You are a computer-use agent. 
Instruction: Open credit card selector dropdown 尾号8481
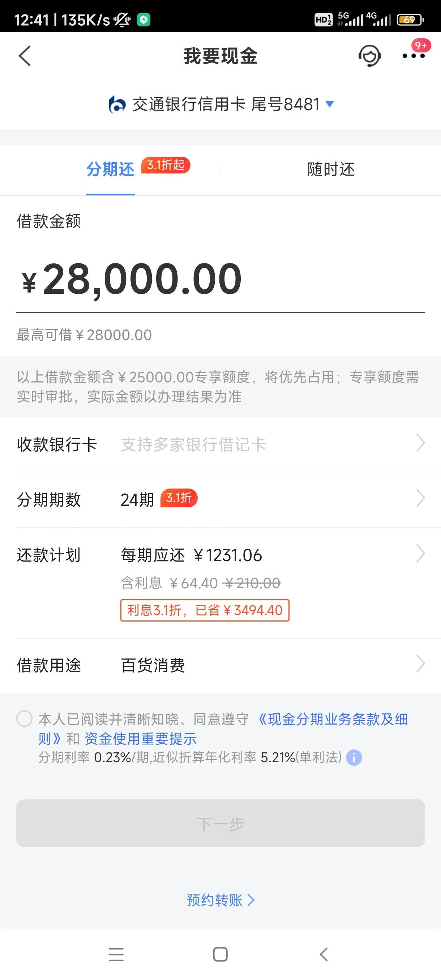[221, 104]
